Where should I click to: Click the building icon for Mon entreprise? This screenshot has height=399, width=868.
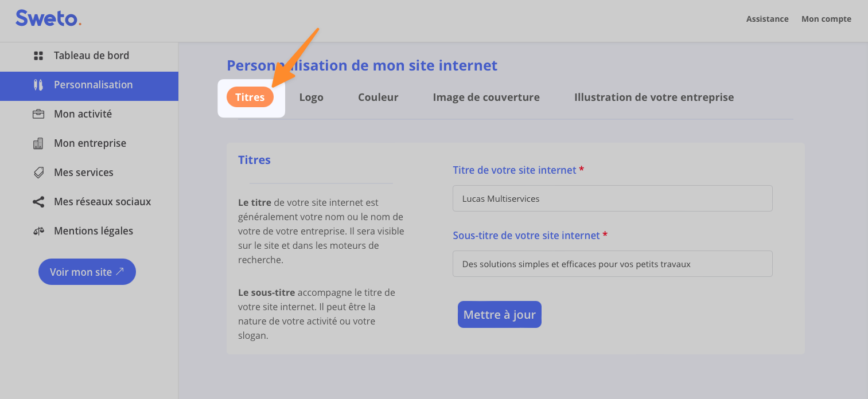(x=38, y=143)
